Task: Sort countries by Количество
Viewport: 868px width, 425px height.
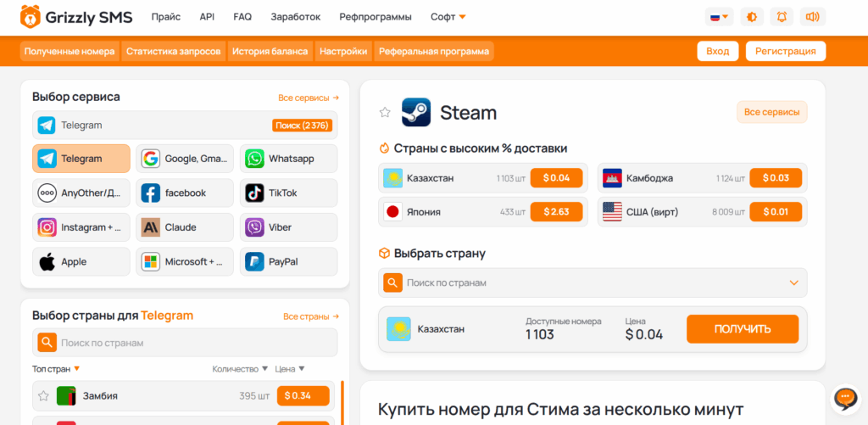Action: coord(240,368)
